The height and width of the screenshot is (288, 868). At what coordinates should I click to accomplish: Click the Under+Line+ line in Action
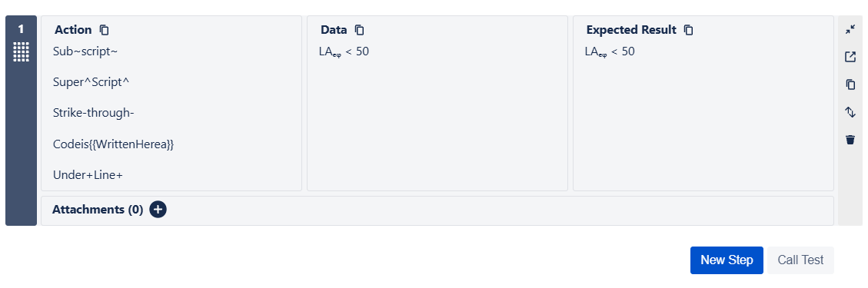coord(88,175)
